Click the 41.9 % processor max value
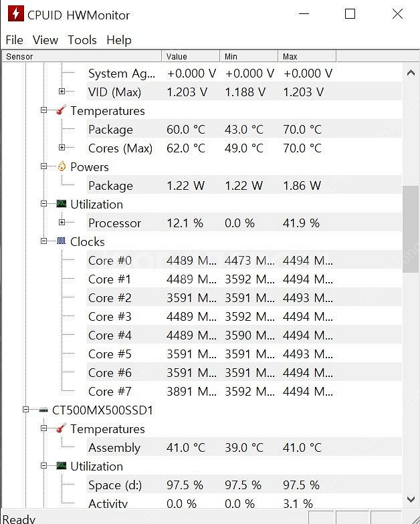Viewport: 420px width, 524px height. pos(301,223)
